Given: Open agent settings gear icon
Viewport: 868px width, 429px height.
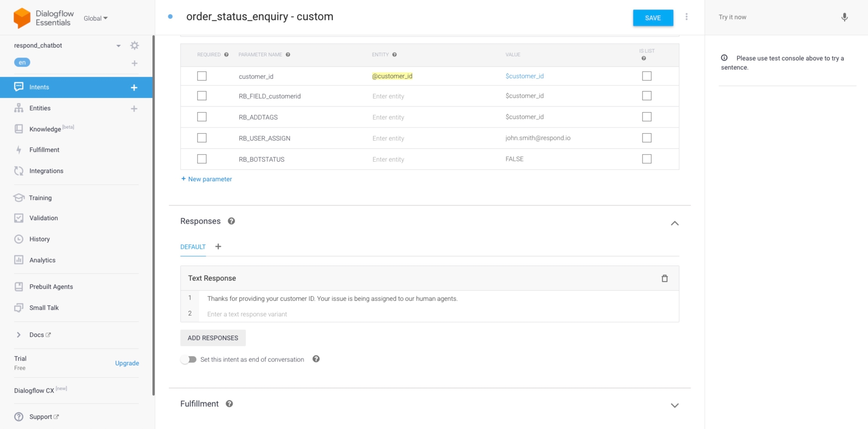Looking at the screenshot, I should [134, 45].
